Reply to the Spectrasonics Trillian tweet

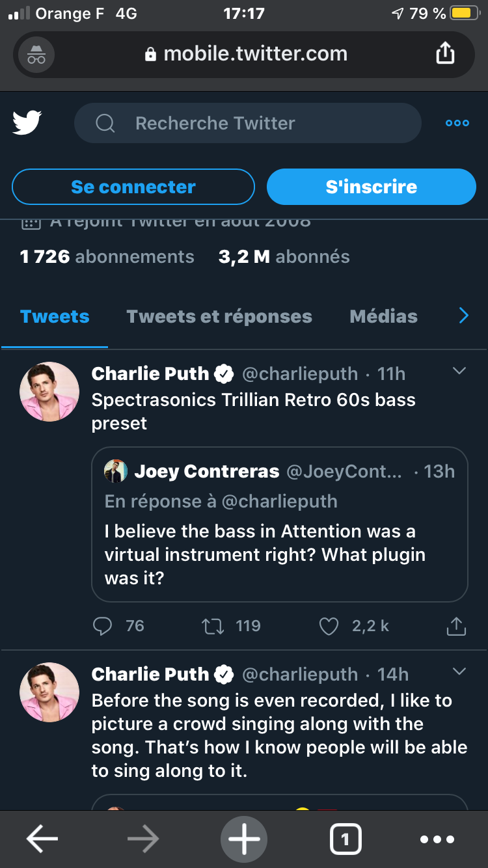click(x=103, y=626)
